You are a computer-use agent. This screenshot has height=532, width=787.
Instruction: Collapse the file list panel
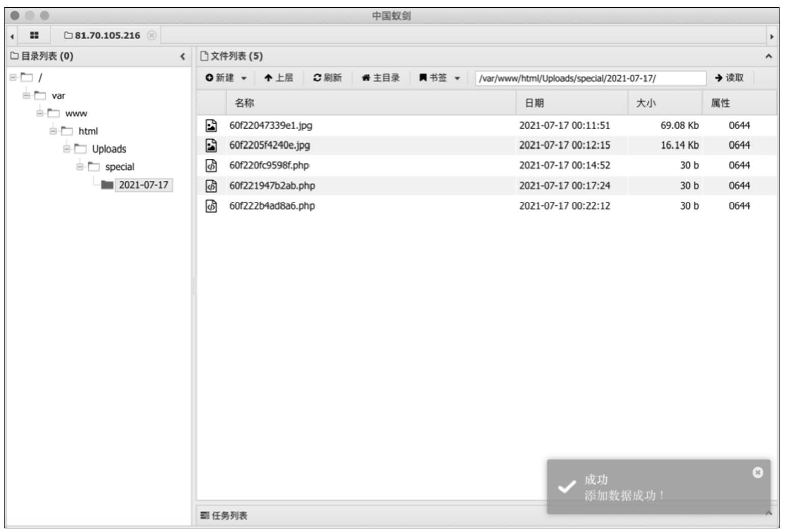768,56
